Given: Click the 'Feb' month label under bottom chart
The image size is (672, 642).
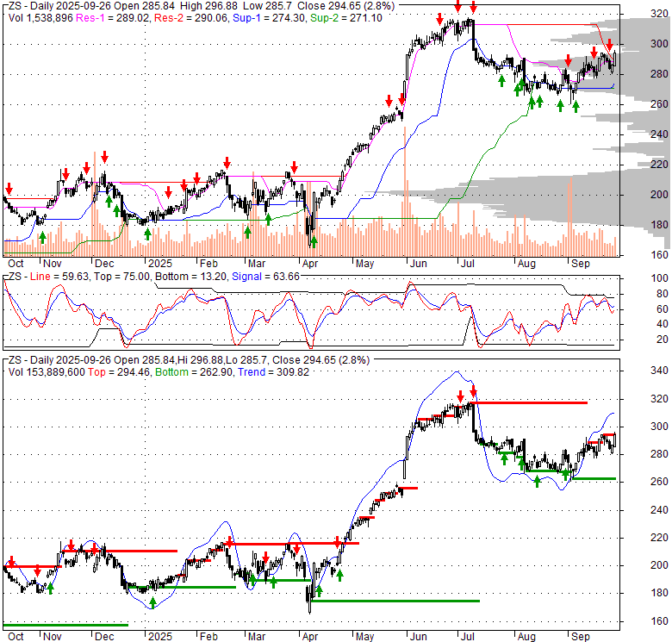Looking at the screenshot, I should click(208, 637).
